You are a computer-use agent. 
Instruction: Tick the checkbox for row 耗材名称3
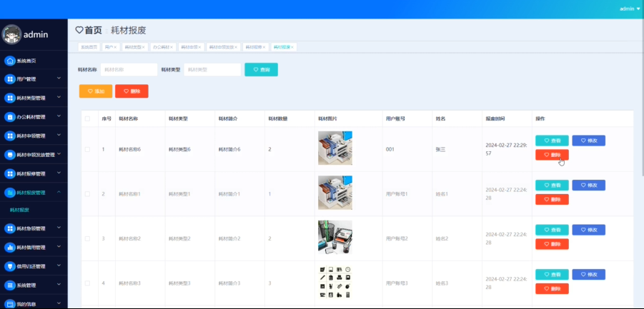pos(87,283)
